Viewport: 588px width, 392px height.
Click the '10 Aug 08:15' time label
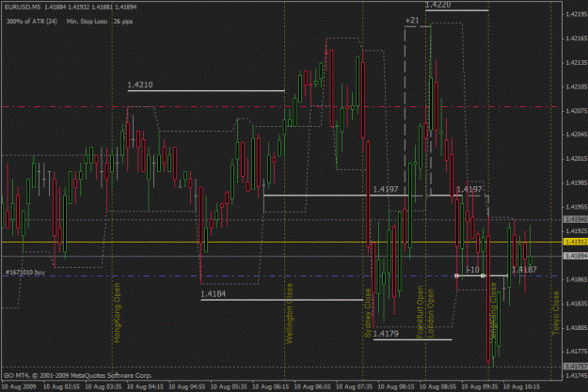tap(396, 386)
